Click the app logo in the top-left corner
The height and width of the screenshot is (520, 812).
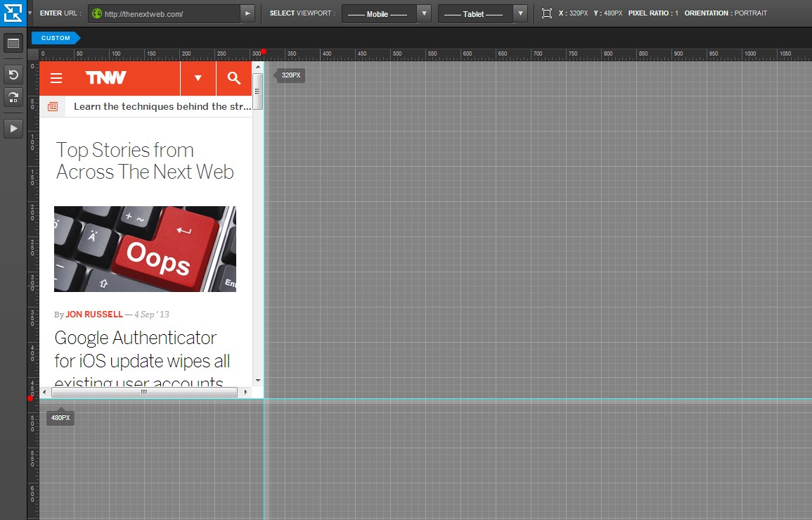pyautogui.click(x=13, y=13)
